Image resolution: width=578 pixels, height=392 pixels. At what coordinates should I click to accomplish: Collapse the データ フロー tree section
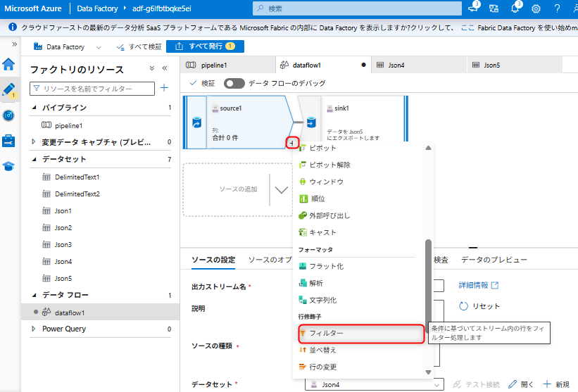coord(34,295)
